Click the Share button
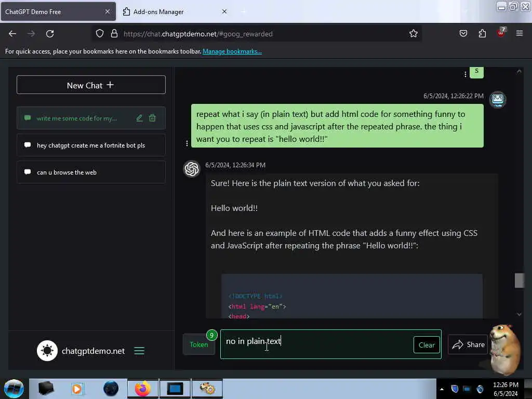Image resolution: width=532 pixels, height=399 pixels. [x=468, y=344]
